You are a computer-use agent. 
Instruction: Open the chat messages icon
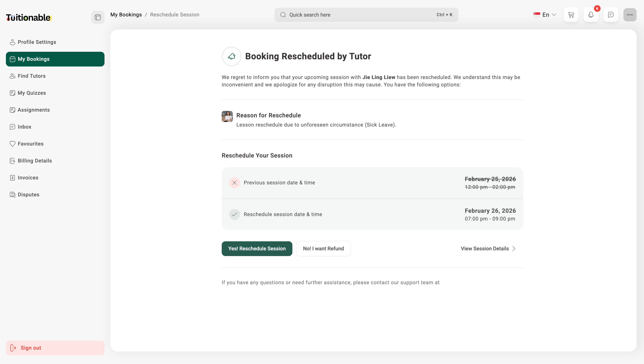(611, 15)
